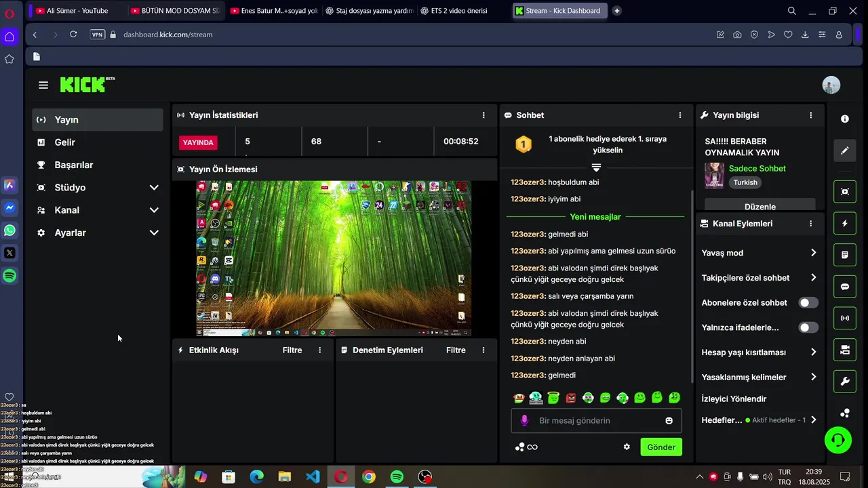Open OBS Studio from the taskbar

click(425, 476)
